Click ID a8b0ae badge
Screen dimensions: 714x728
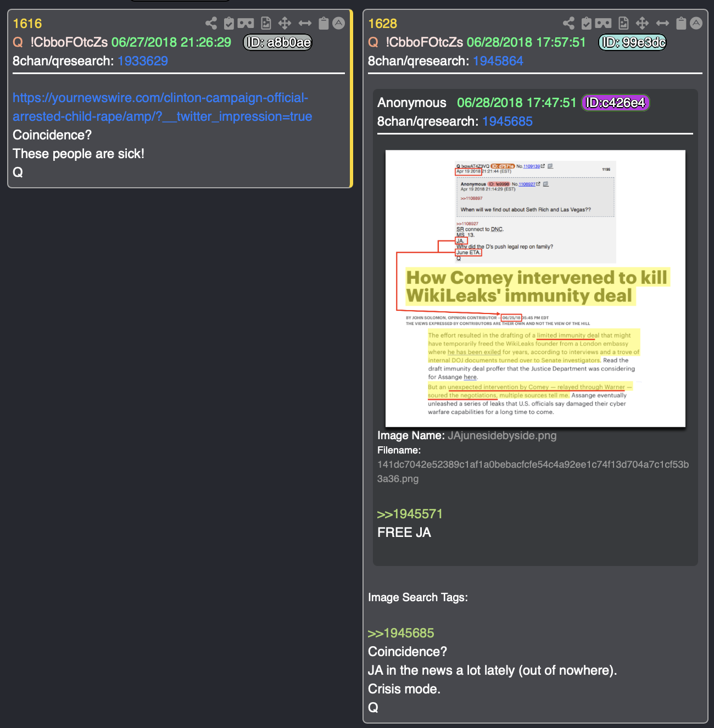(x=278, y=42)
